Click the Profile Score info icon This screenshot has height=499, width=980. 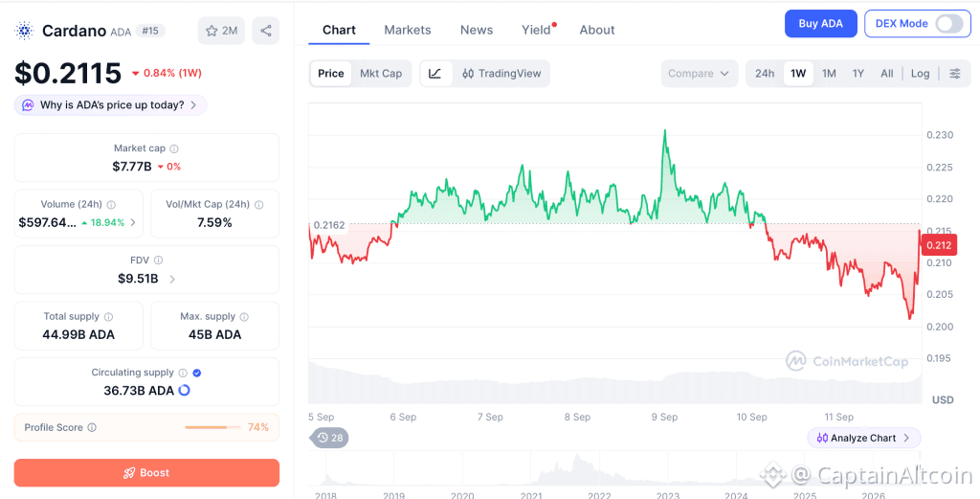click(x=92, y=428)
